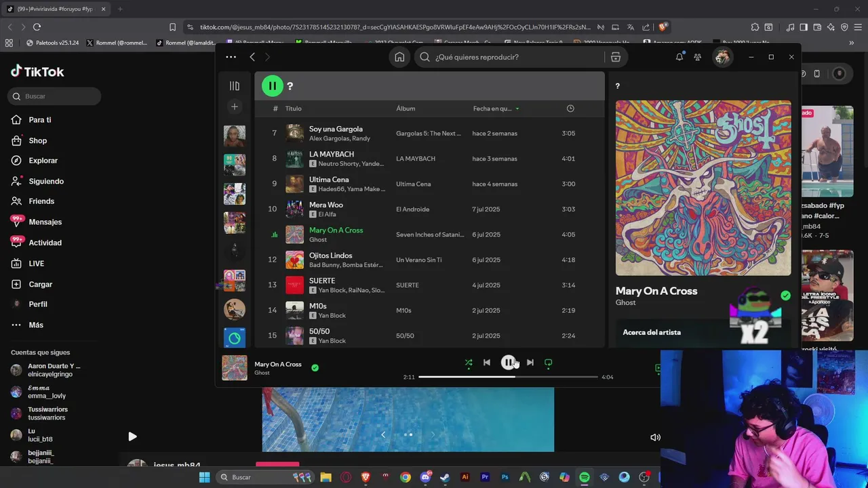Image resolution: width=868 pixels, height=488 pixels.
Task: Open Spotify notifications bell
Action: coord(679,57)
